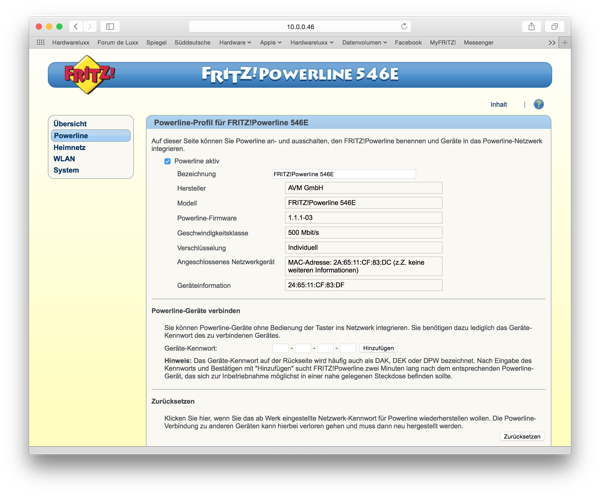
Task: Click the Hinzufügen button
Action: (x=378, y=348)
